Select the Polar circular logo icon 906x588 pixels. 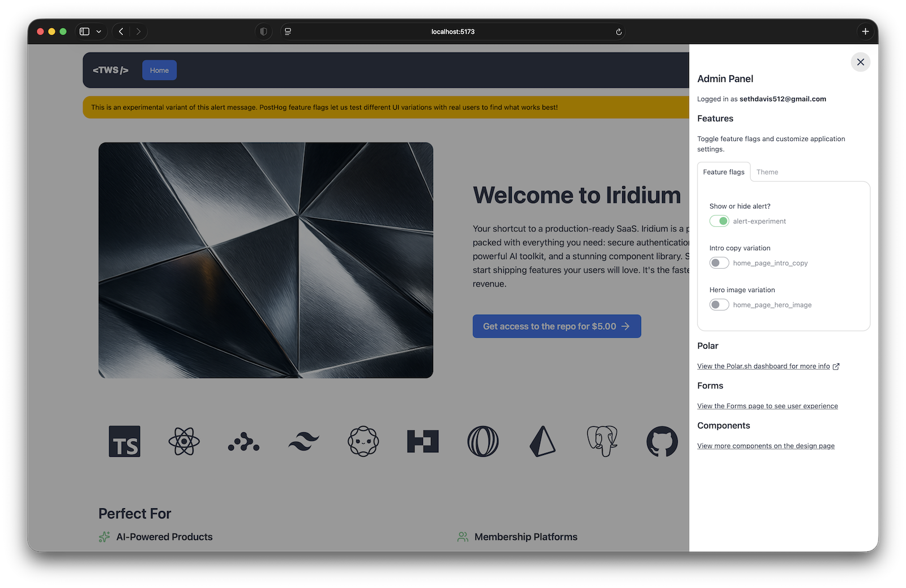(x=482, y=441)
